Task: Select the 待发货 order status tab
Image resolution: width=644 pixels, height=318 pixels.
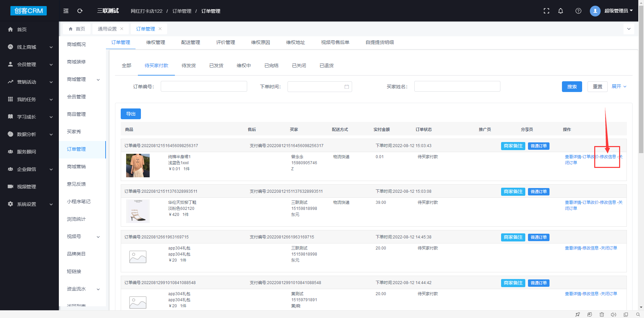Action: point(189,65)
